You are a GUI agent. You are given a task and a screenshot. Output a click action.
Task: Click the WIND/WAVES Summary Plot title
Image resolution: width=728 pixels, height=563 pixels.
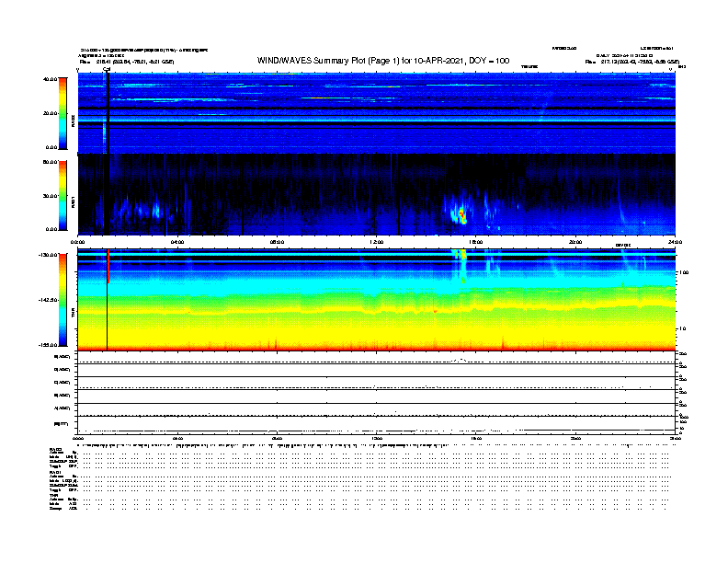383,61
